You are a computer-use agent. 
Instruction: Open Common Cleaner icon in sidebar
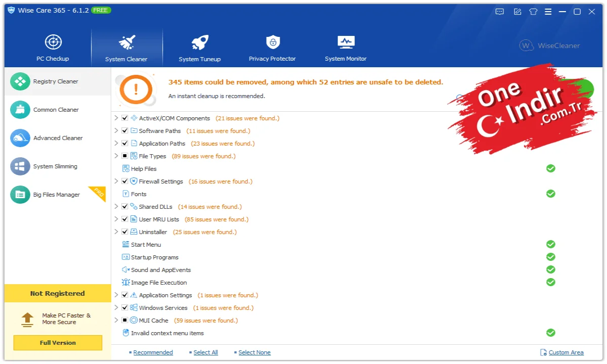(x=20, y=110)
